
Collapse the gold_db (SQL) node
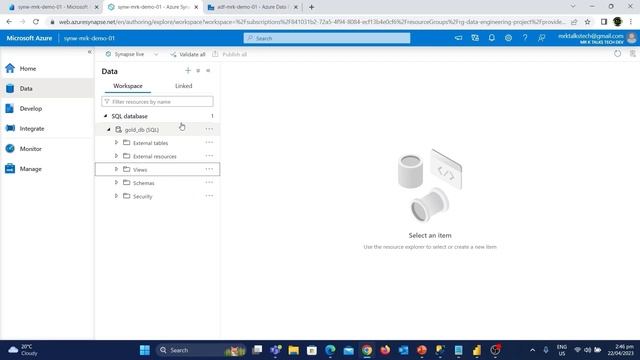click(109, 129)
